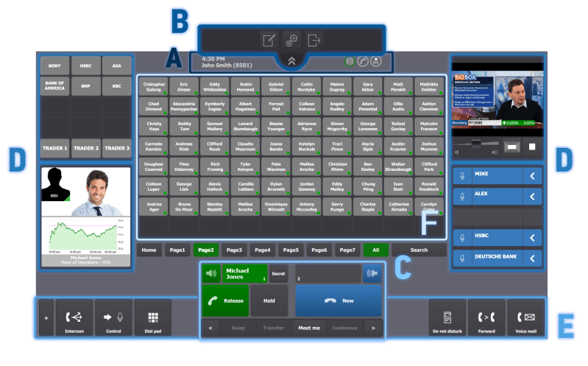Toggle speaker icon on line 2
Image resolution: width=588 pixels, height=366 pixels.
click(x=372, y=274)
